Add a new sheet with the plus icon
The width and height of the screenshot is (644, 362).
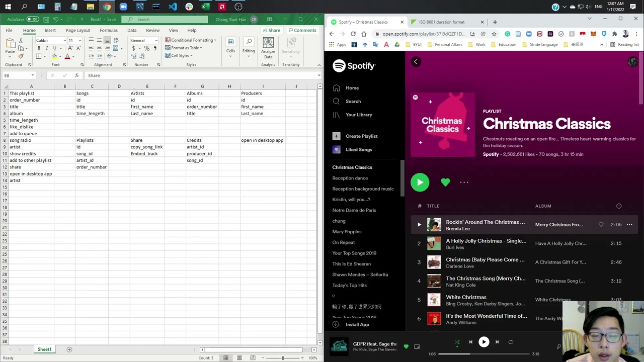69,349
